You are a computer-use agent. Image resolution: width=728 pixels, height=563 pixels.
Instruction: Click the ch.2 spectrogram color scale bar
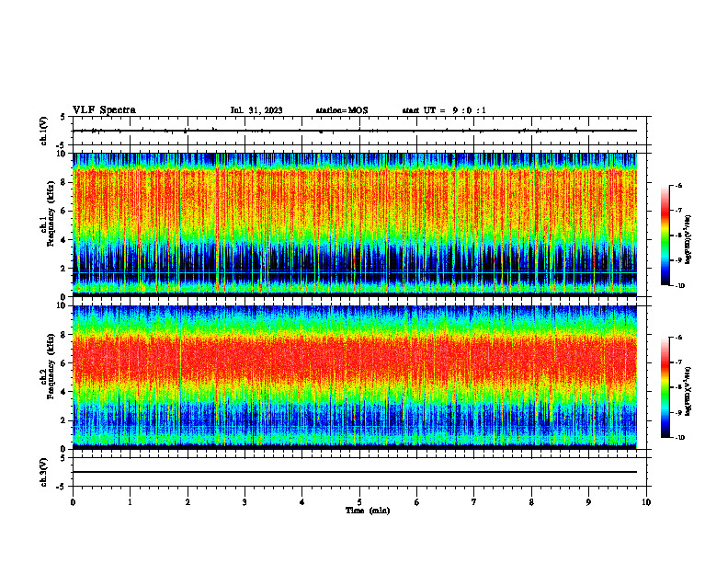tap(665, 387)
